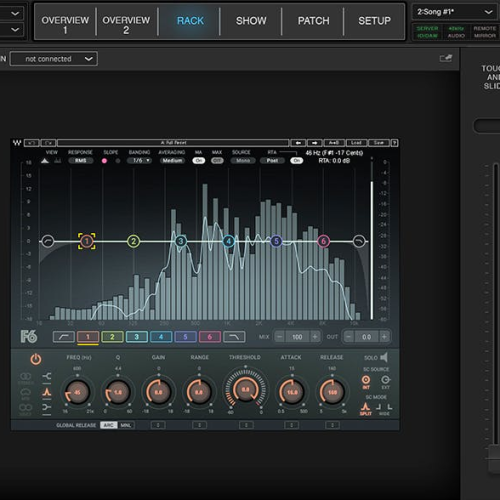This screenshot has width=500, height=500.
Task: Increase Out level with plus button
Action: pos(384,337)
